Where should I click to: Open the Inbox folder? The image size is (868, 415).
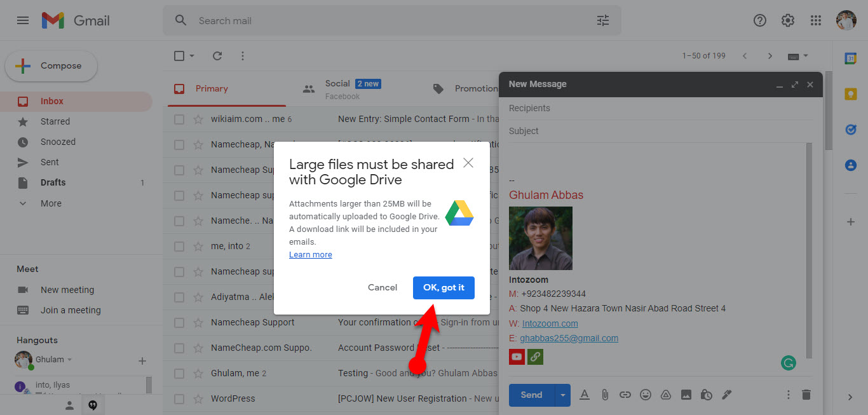pyautogui.click(x=76, y=101)
